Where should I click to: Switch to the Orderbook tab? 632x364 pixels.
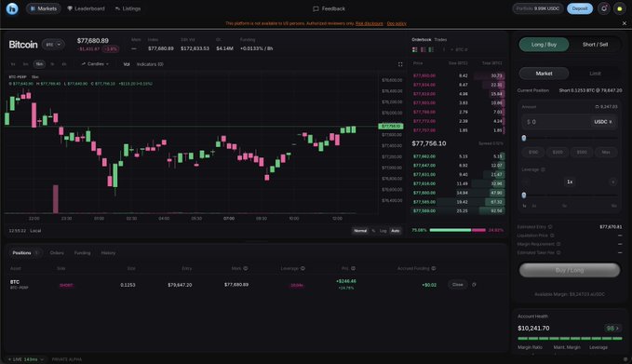point(422,39)
